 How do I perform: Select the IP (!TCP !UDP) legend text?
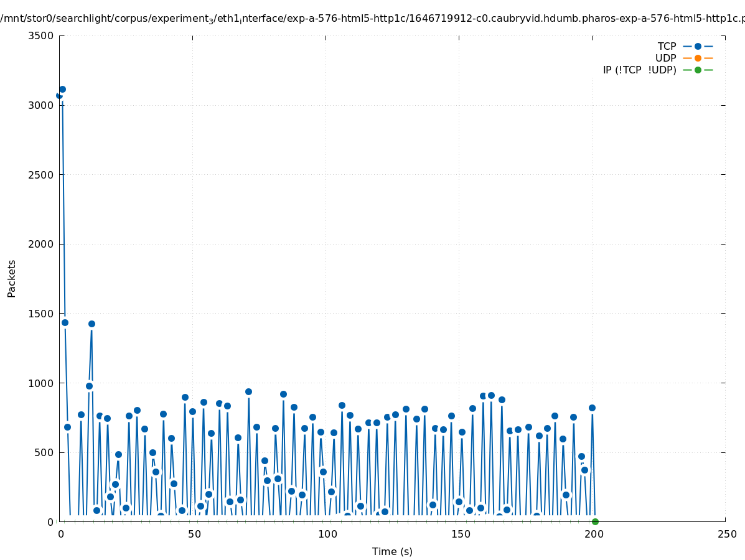(639, 70)
